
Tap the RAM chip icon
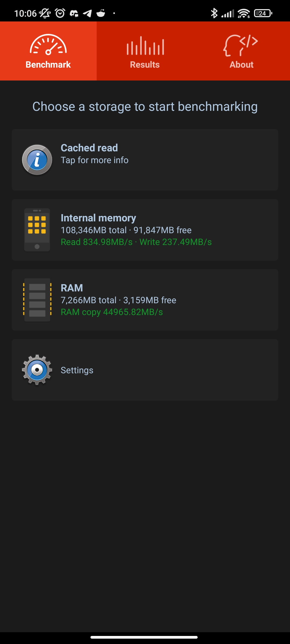(37, 300)
